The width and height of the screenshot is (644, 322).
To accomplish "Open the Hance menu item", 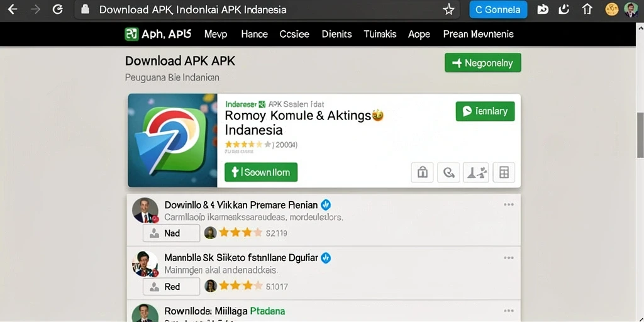I will tap(254, 34).
